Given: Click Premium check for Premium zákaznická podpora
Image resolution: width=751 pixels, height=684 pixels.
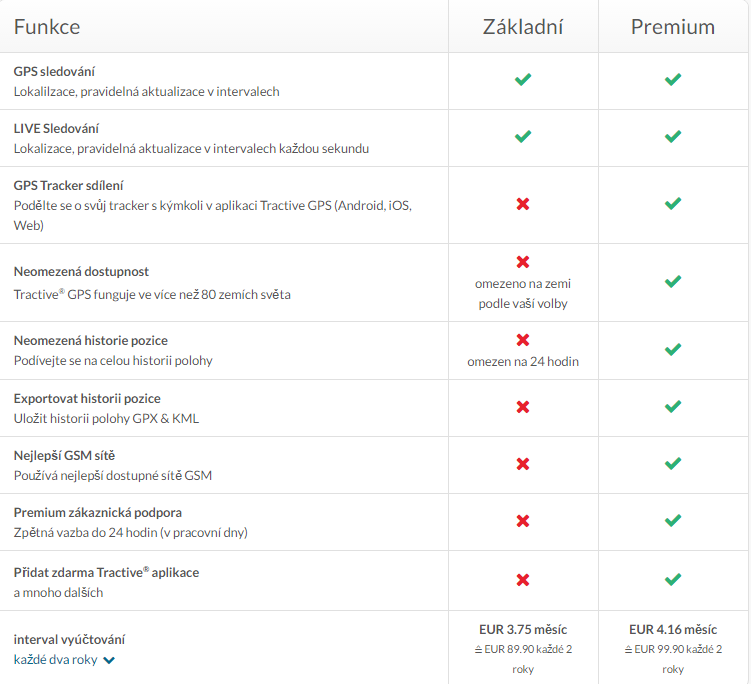Looking at the screenshot, I should 673,521.
